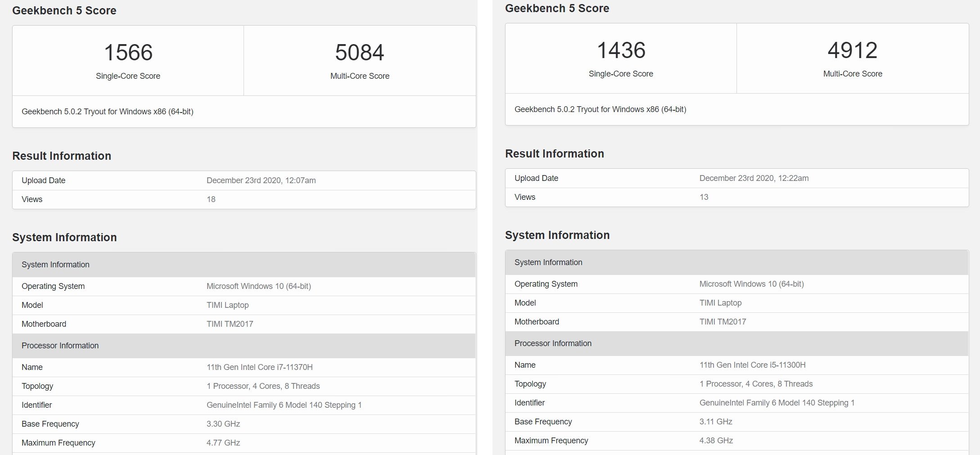Viewport: 980px width, 455px height.
Task: Select base frequency 3.11 GHz
Action: point(716,422)
